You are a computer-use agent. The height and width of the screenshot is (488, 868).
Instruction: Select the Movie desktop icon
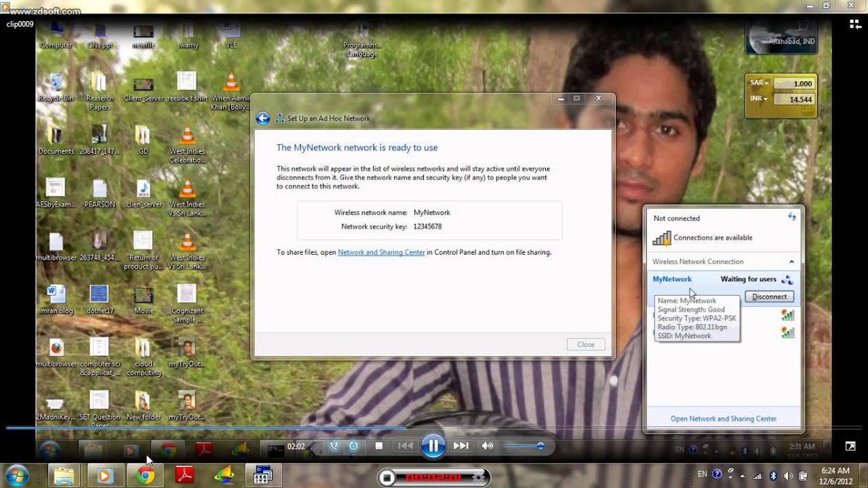(143, 299)
